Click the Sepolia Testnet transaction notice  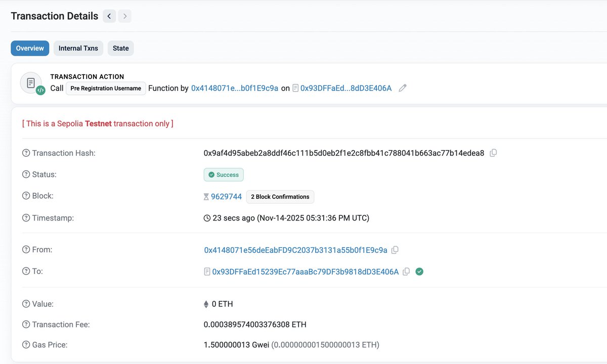pos(98,123)
